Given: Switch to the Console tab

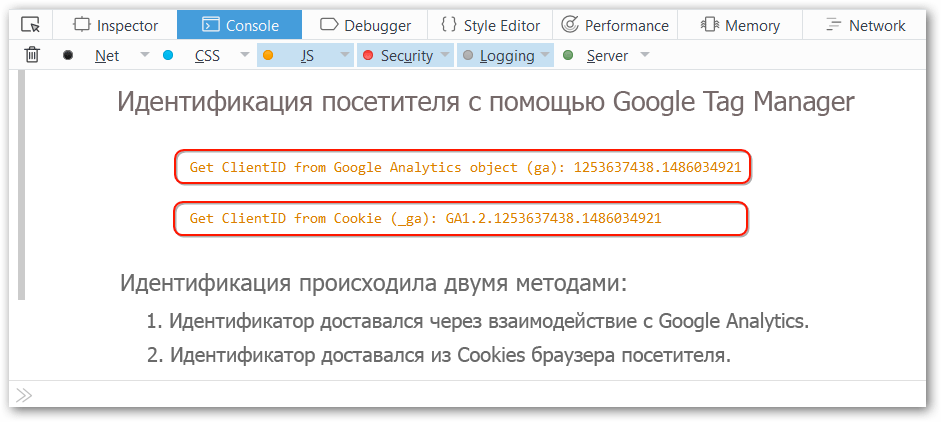Looking at the screenshot, I should click(x=239, y=25).
